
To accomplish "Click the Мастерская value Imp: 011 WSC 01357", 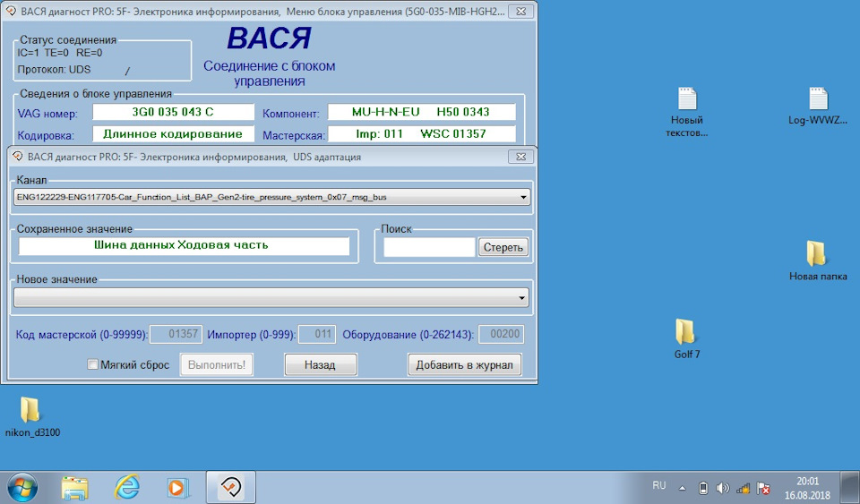I will [x=421, y=134].
